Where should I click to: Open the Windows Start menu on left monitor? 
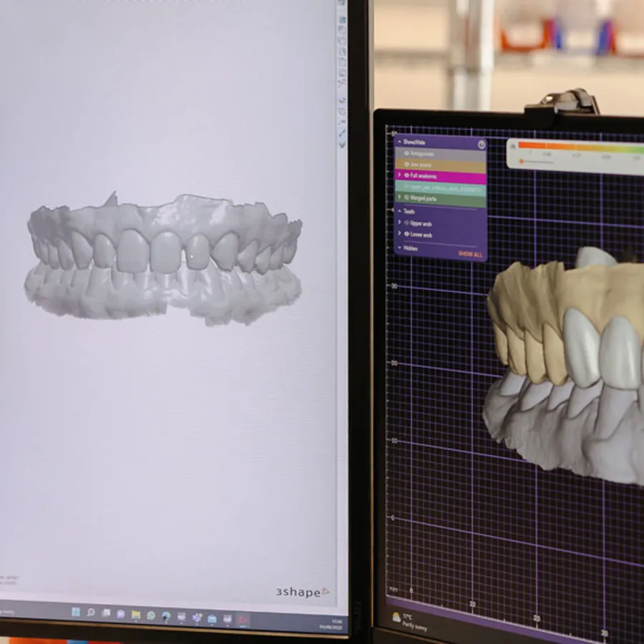point(76,612)
